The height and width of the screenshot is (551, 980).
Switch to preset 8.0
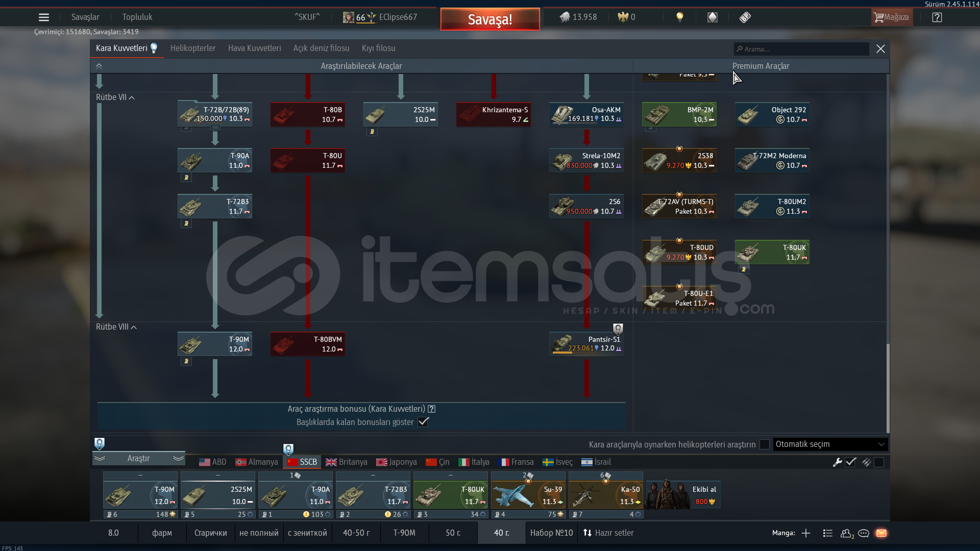pyautogui.click(x=113, y=533)
